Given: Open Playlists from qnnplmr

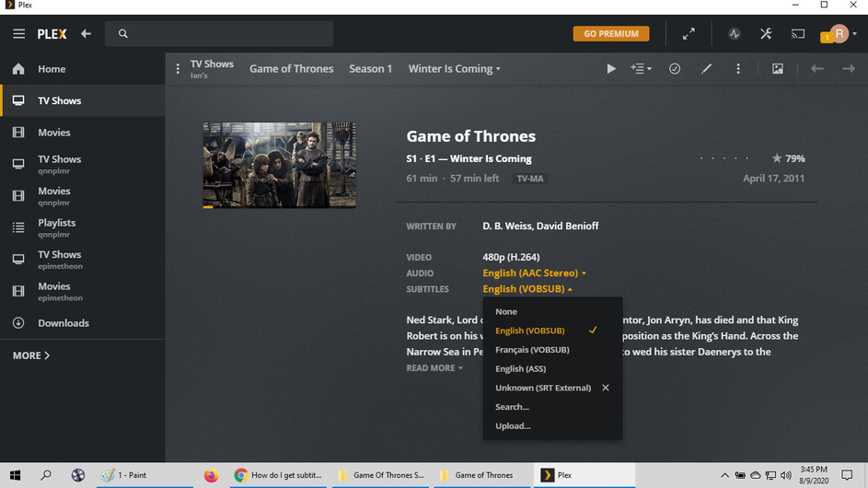Looking at the screenshot, I should (83, 227).
